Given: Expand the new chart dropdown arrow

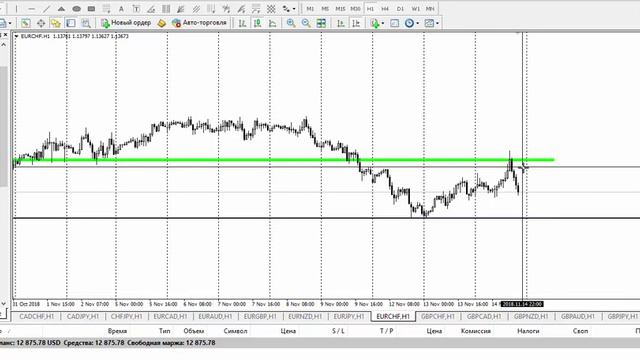Looking at the screenshot, I should click(x=10, y=23).
